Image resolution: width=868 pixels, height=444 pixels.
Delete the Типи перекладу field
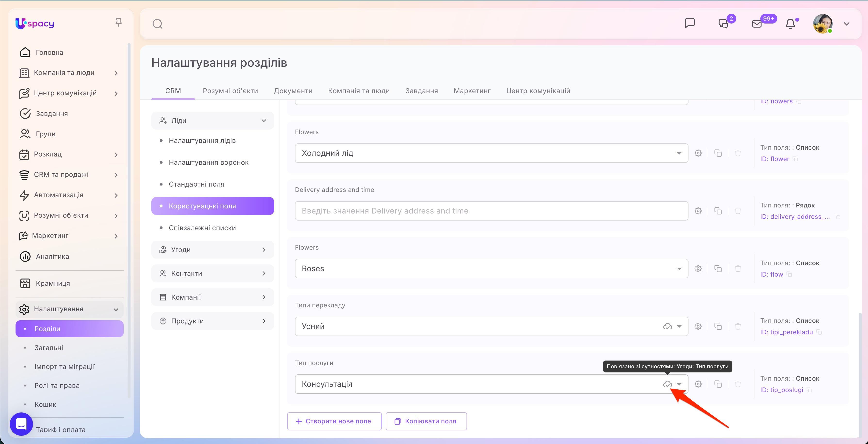click(738, 326)
